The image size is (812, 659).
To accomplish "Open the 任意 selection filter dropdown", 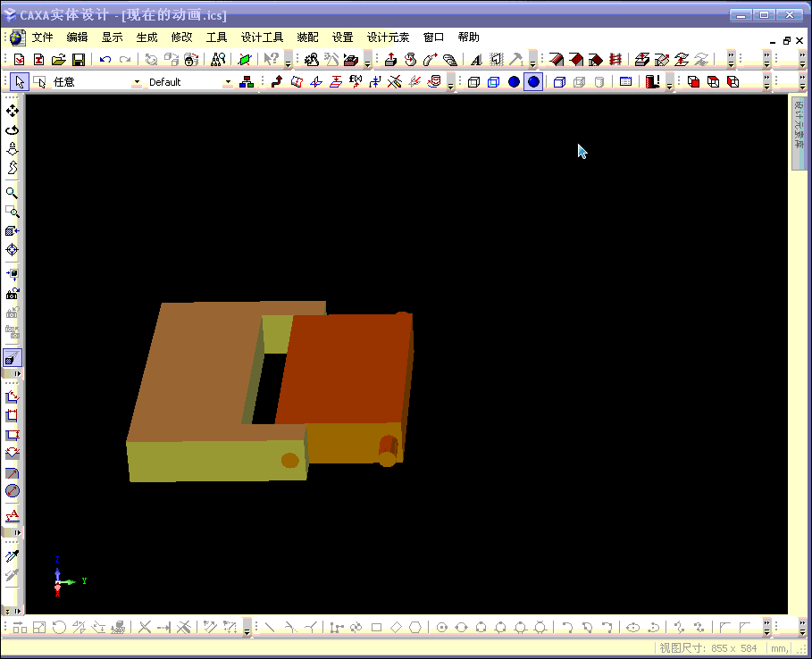I will click(x=137, y=82).
